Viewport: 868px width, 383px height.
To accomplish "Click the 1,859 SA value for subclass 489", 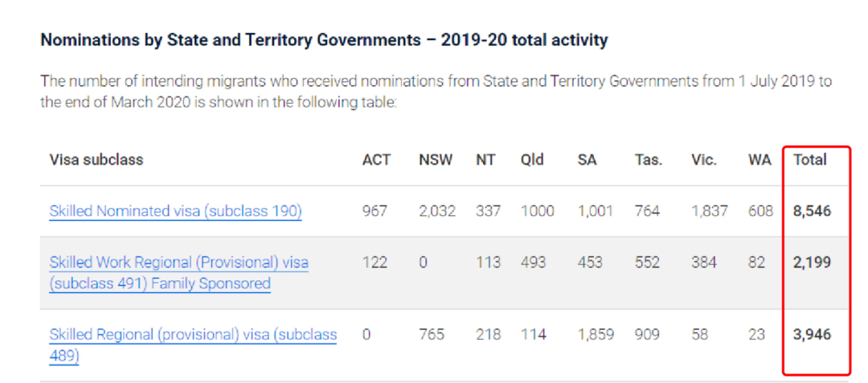I will 596,335.
